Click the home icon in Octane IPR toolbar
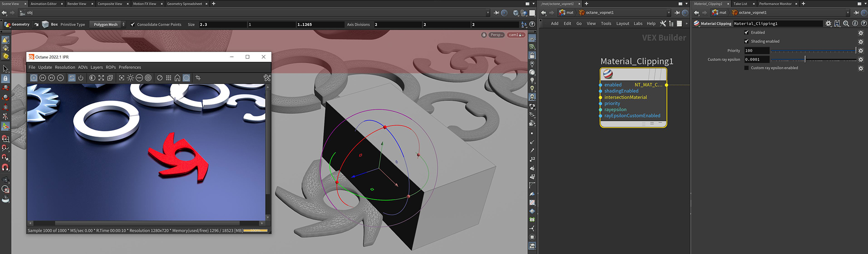 click(177, 78)
